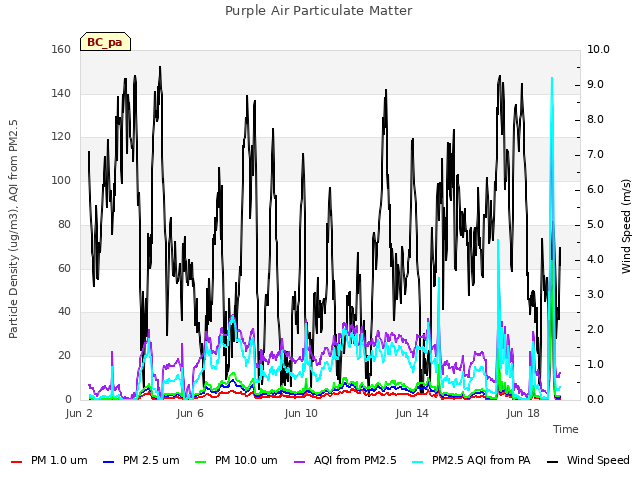The width and height of the screenshot is (640, 480).
Task: Select the Wind Speed legend label
Action: click(x=598, y=460)
